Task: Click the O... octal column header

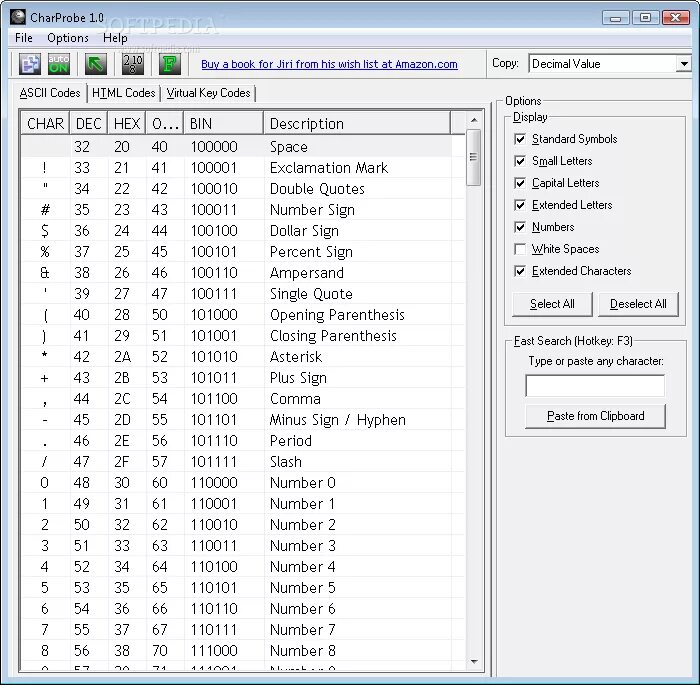Action: point(165,123)
